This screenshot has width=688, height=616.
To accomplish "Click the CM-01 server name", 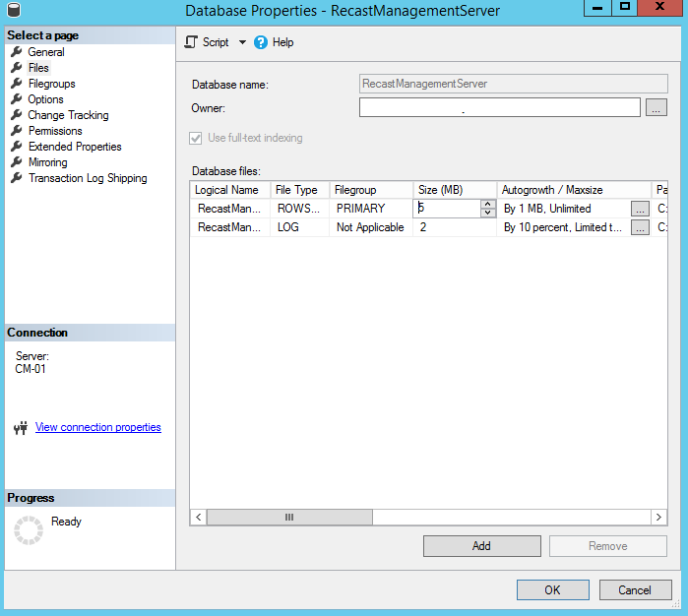I will pyautogui.click(x=31, y=369).
